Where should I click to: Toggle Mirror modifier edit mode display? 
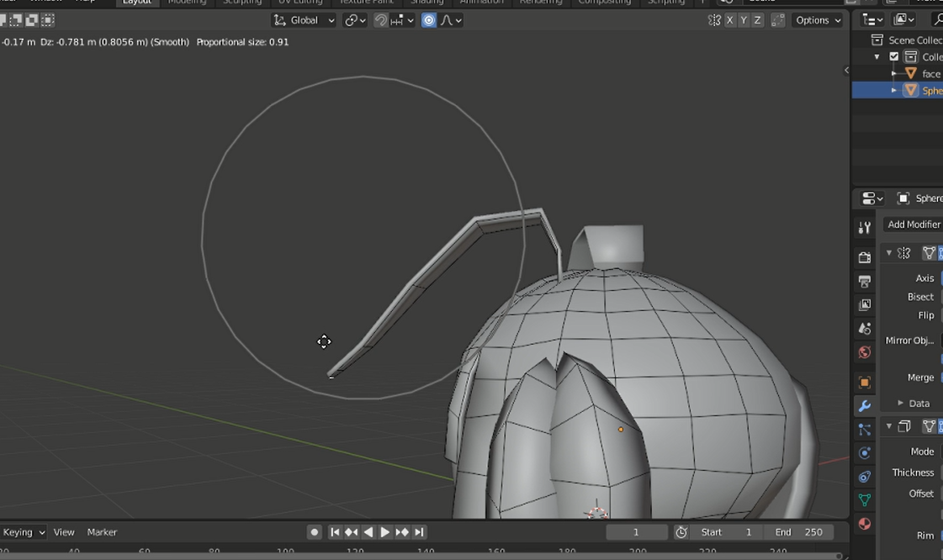click(930, 253)
